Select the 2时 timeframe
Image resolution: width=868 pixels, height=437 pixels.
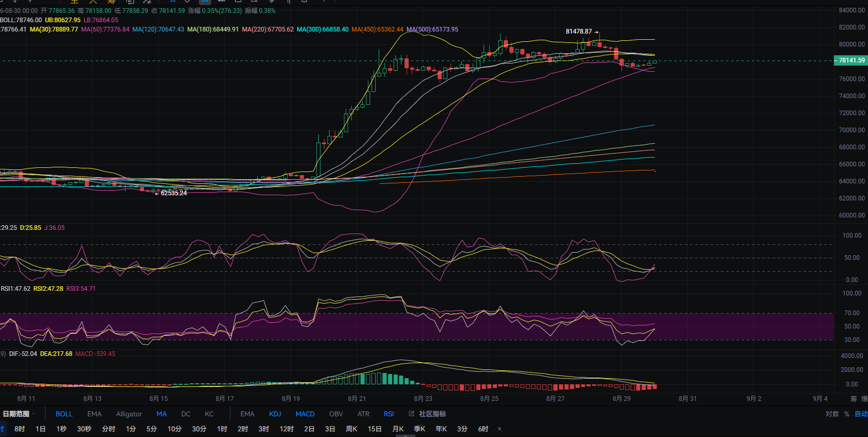pos(243,429)
